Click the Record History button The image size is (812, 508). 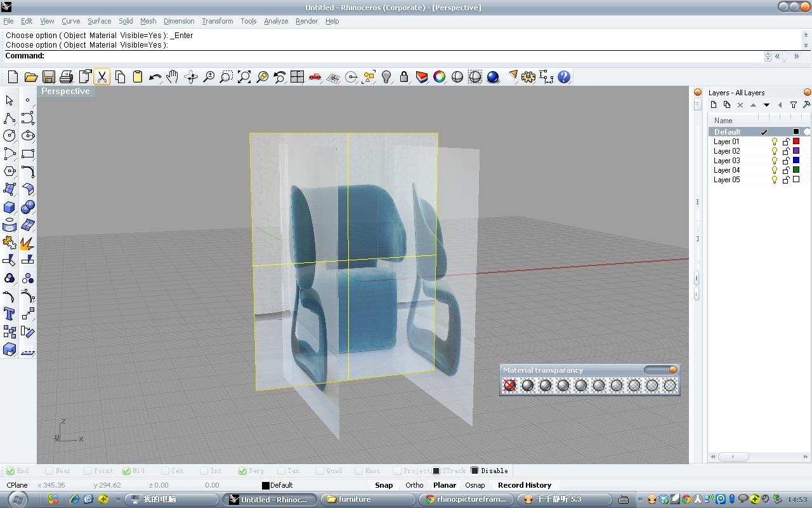click(524, 485)
